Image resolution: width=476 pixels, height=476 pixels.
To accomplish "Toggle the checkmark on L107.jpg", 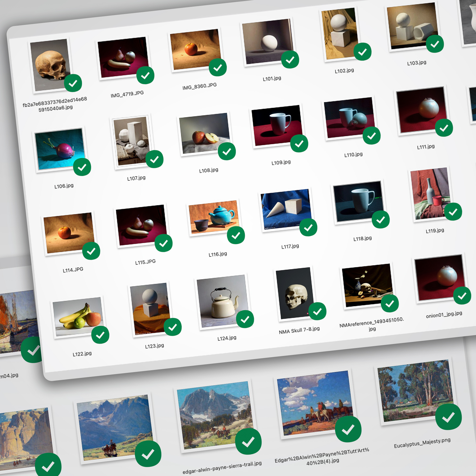I will pos(155,159).
